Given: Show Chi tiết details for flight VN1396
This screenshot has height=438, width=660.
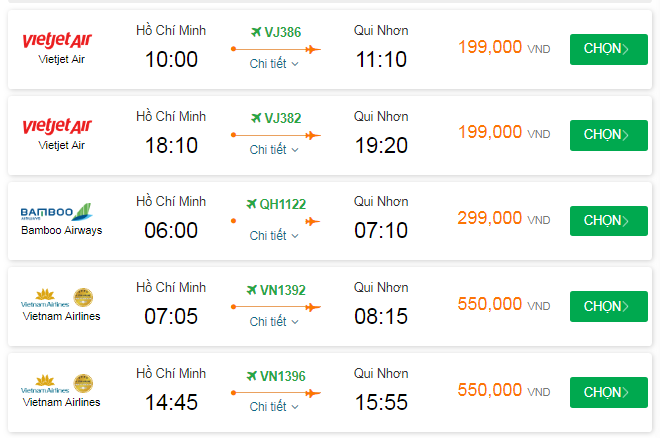Looking at the screenshot, I should (x=274, y=407).
